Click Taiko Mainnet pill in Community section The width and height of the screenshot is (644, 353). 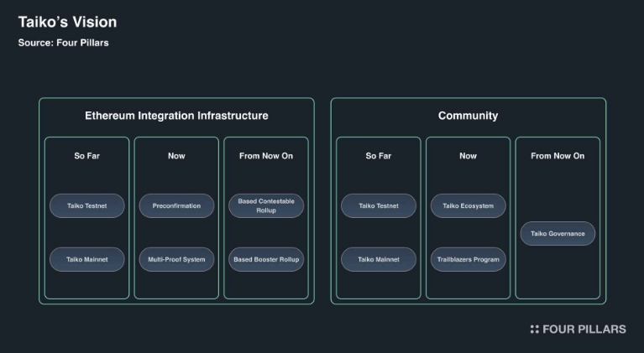point(379,259)
